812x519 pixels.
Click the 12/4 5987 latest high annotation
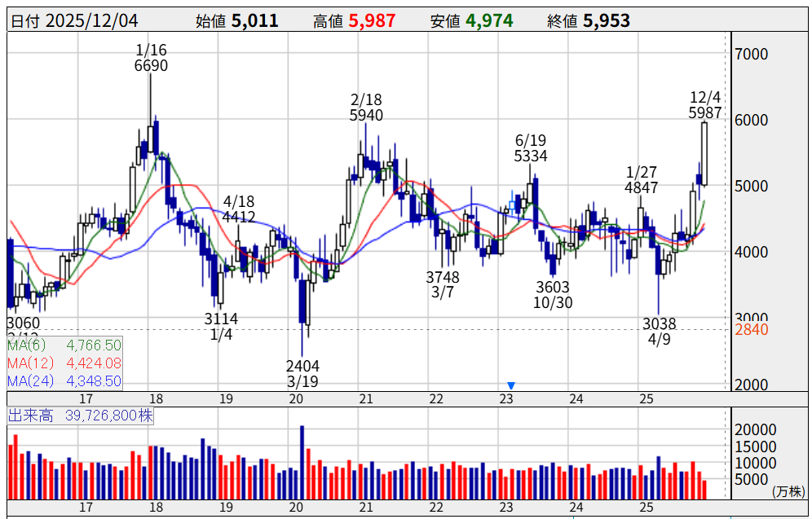(x=705, y=105)
